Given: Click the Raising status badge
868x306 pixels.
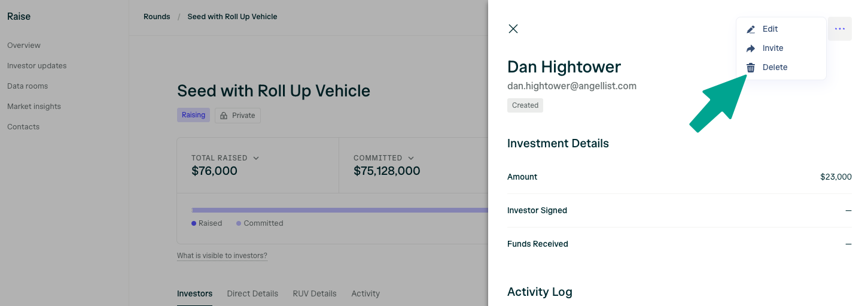Looking at the screenshot, I should tap(193, 115).
